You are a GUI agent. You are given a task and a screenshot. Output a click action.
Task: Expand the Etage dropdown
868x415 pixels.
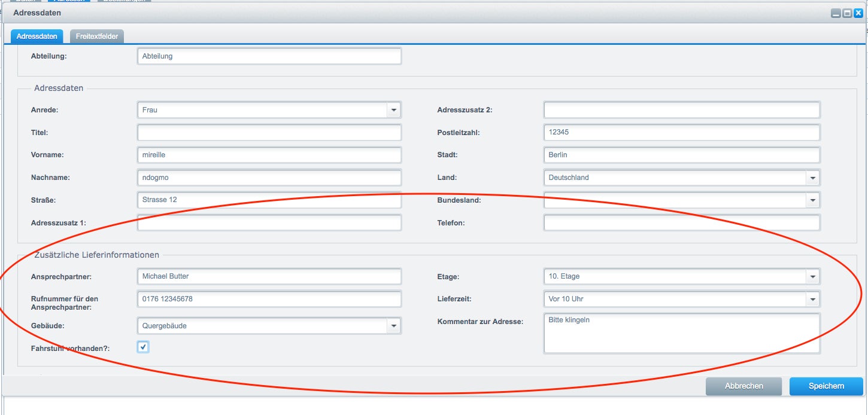coord(812,276)
